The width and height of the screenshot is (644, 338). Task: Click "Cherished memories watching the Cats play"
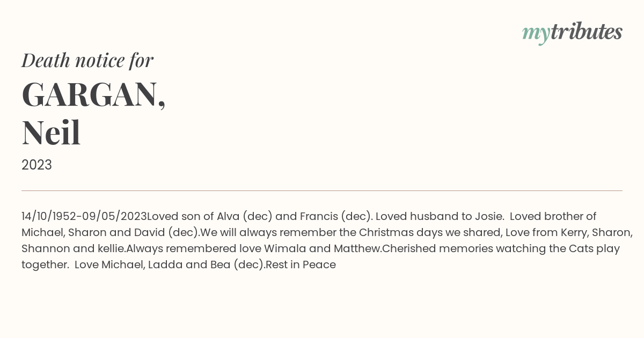pos(501,248)
